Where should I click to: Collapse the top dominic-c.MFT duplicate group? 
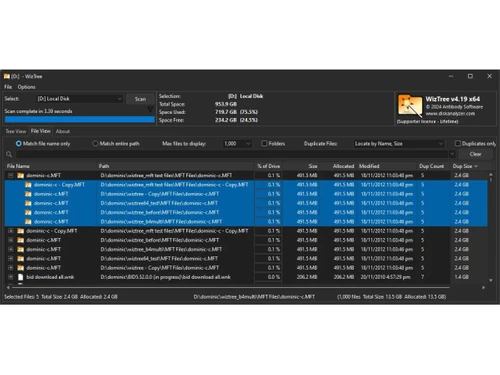11,175
